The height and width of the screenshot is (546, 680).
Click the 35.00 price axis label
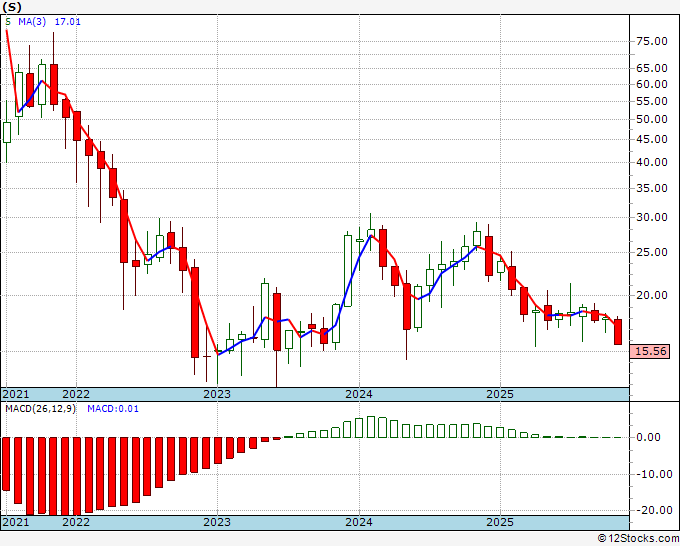tap(651, 188)
